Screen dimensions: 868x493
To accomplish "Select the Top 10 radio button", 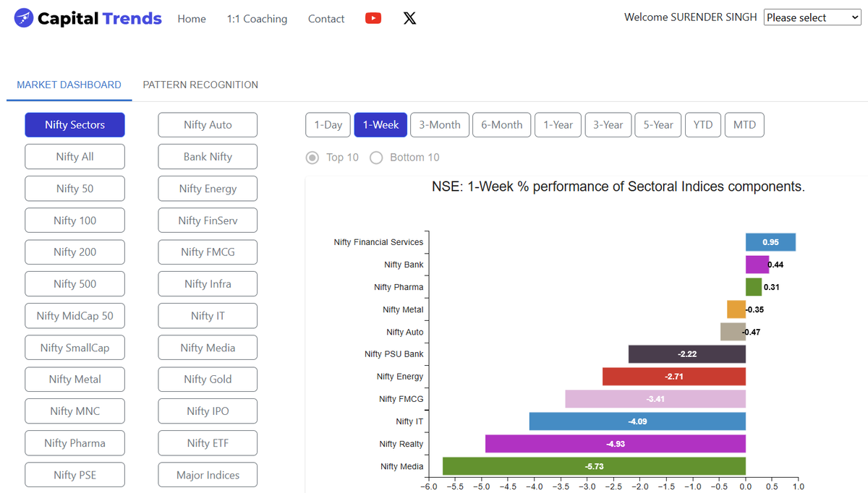I will tap(312, 158).
